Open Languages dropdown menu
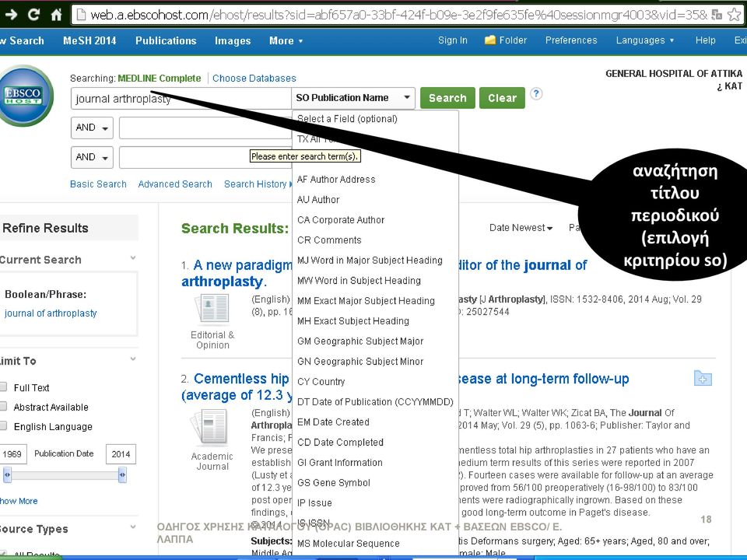Viewport: 747px width, 560px height. point(645,40)
